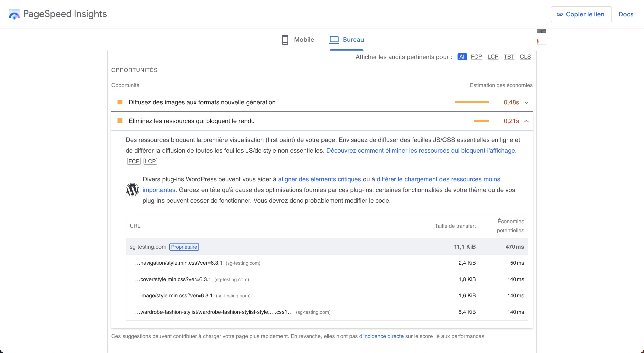Click the Propriétaire badge
This screenshot has height=353, width=644.
coord(184,247)
